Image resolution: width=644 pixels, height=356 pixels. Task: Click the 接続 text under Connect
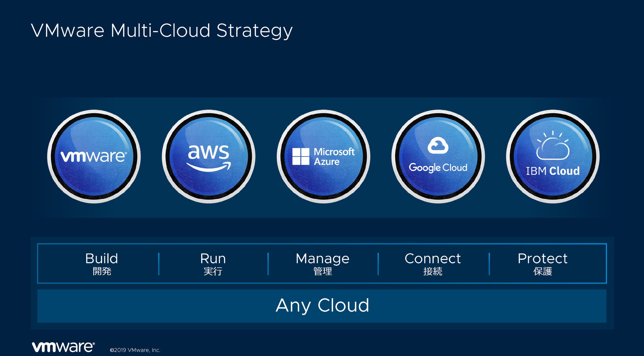click(433, 271)
